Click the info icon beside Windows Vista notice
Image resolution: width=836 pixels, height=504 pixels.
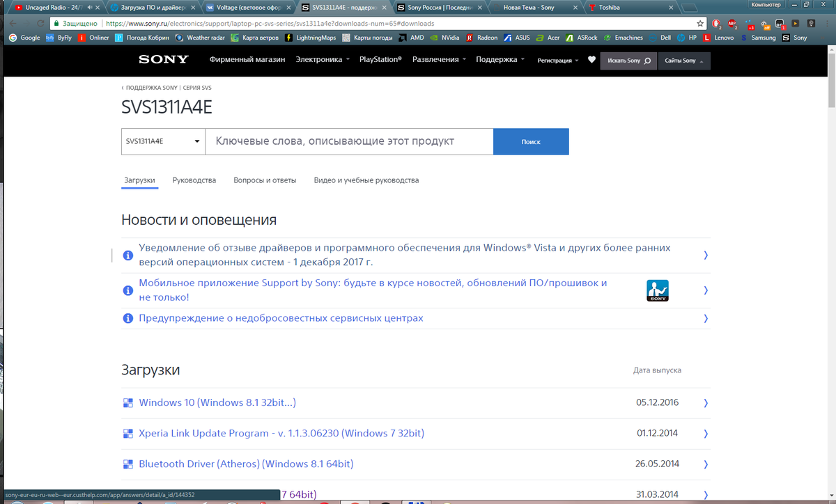pos(127,255)
